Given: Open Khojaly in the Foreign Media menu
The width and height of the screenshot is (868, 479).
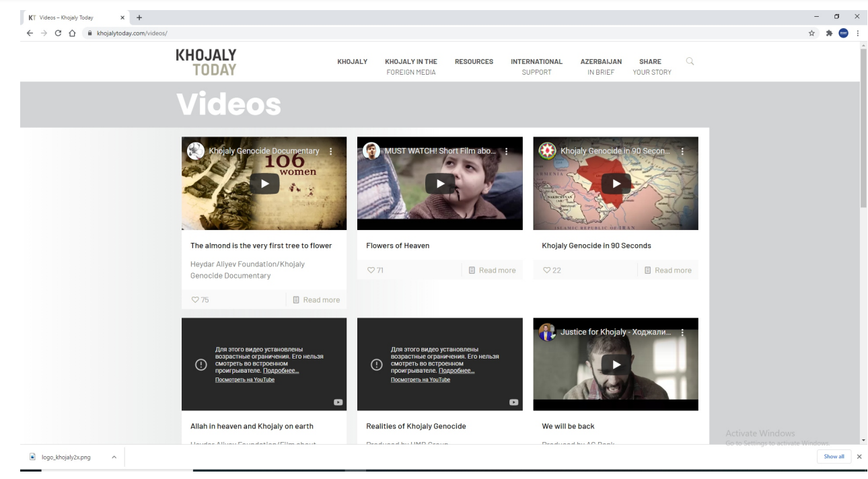Looking at the screenshot, I should click(x=411, y=67).
